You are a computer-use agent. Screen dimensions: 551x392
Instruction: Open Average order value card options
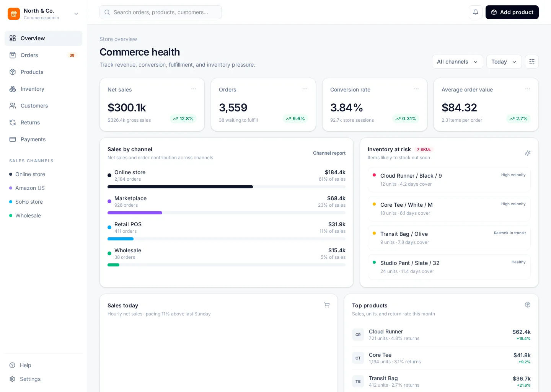point(528,89)
